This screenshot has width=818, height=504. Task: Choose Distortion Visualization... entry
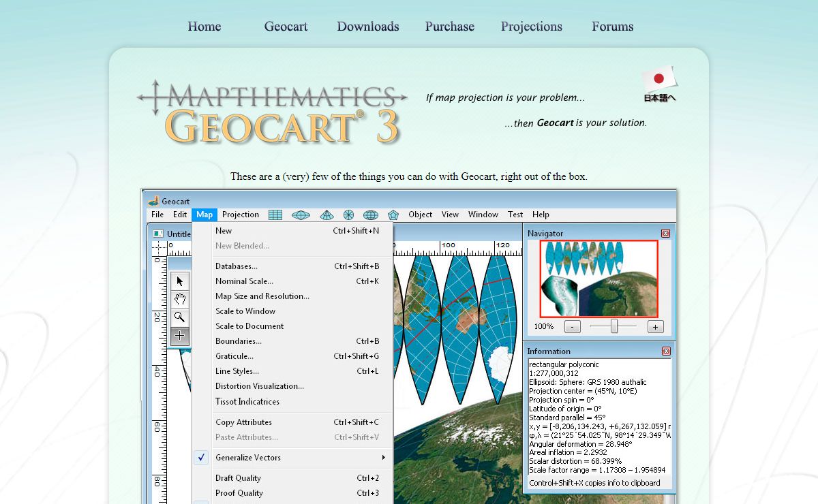point(293,386)
